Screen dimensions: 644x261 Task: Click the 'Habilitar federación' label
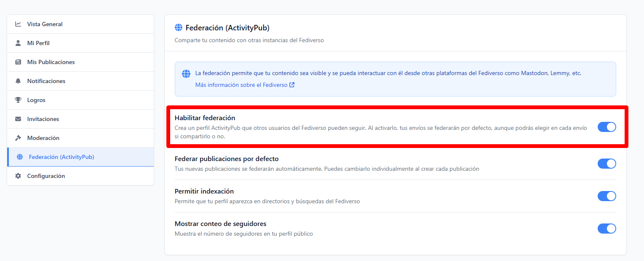pyautogui.click(x=205, y=118)
